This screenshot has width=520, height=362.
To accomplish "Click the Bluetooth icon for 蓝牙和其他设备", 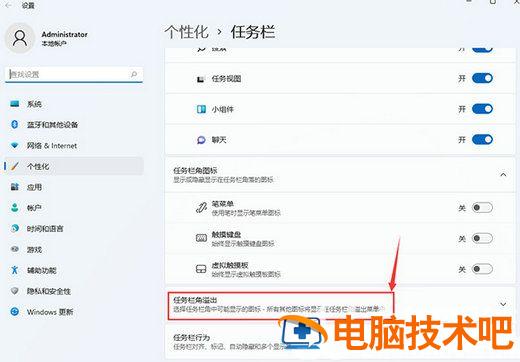I will [x=15, y=124].
